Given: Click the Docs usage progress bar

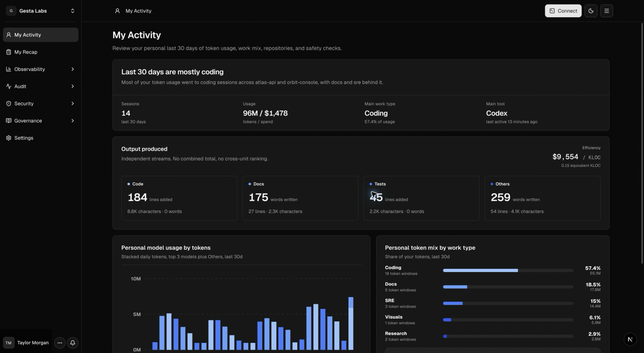Looking at the screenshot, I should click(x=508, y=287).
